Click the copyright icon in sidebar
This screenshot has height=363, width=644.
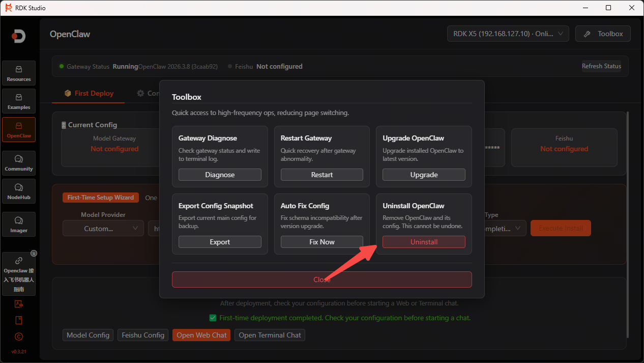[19, 337]
